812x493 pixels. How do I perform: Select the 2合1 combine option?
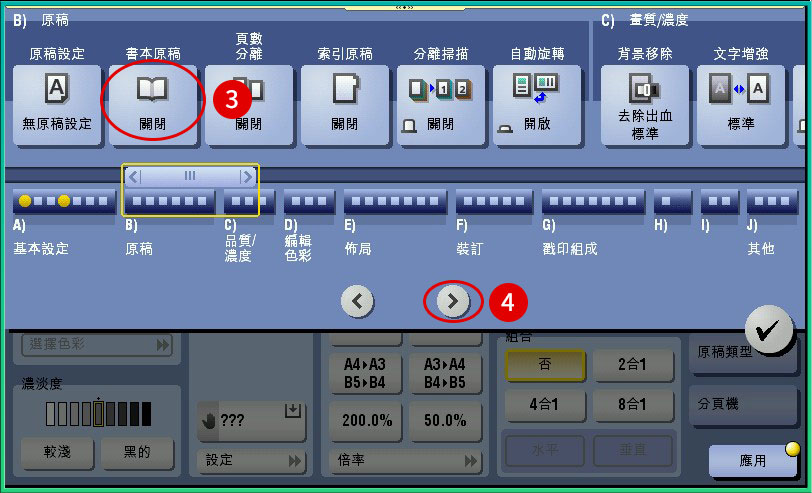(x=631, y=366)
